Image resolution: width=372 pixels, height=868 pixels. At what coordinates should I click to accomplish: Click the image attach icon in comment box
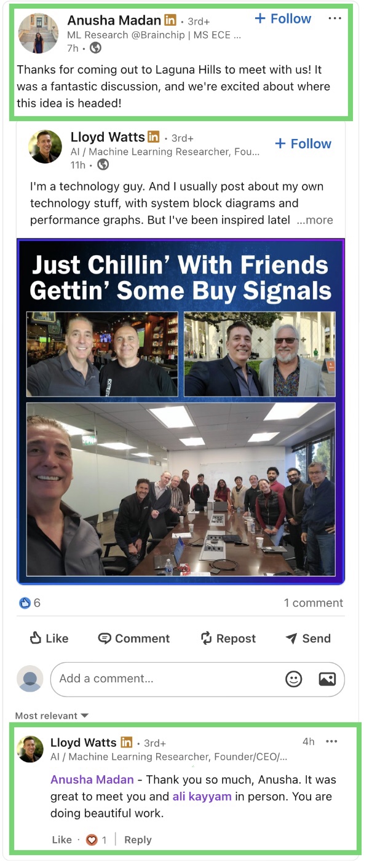point(327,679)
